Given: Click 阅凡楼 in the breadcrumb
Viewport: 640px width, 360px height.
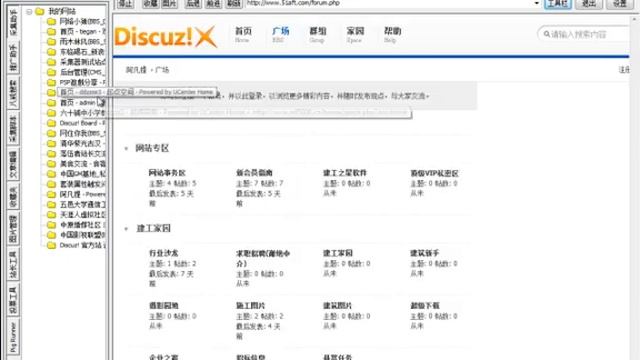Looking at the screenshot, I should click(136, 70).
